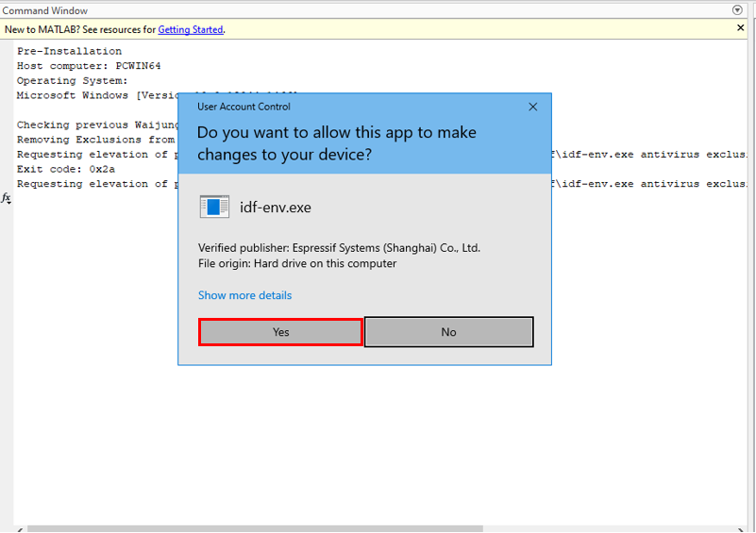
Task: Dismiss the New to MATLAB banner
Action: tap(741, 28)
